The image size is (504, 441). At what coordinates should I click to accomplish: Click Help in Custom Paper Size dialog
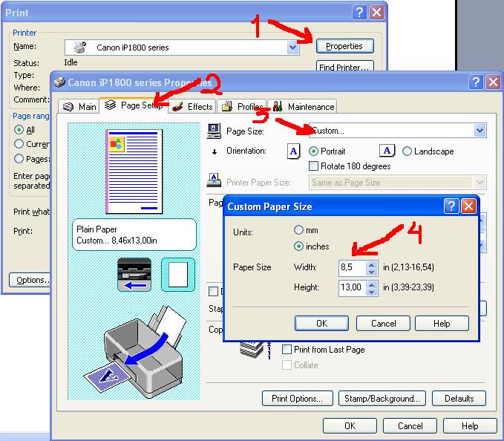click(x=442, y=324)
